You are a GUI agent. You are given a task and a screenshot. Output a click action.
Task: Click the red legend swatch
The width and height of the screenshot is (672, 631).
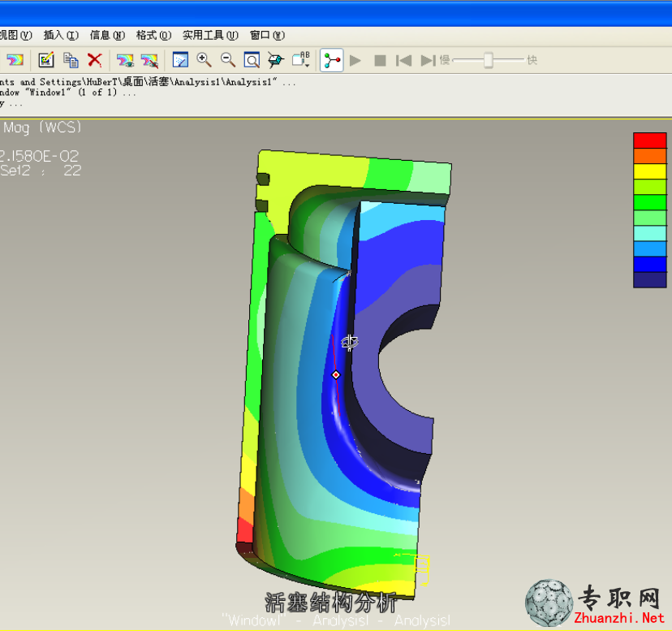coord(650,140)
